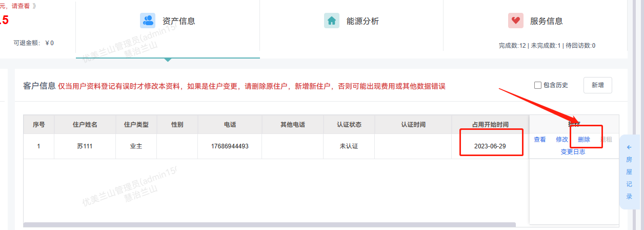Viewport: 644px width, 230px height.
Task: Click the 可退金额 ¥0 text
Action: coord(34,43)
